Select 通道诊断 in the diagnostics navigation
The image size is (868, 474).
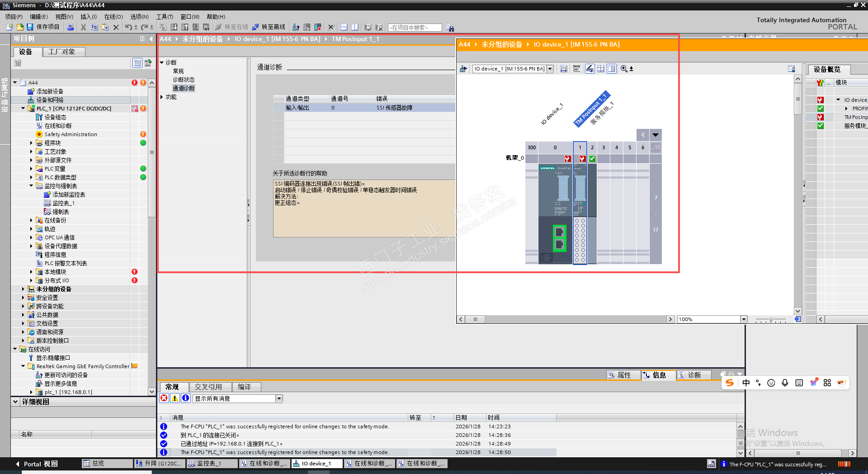pos(184,88)
